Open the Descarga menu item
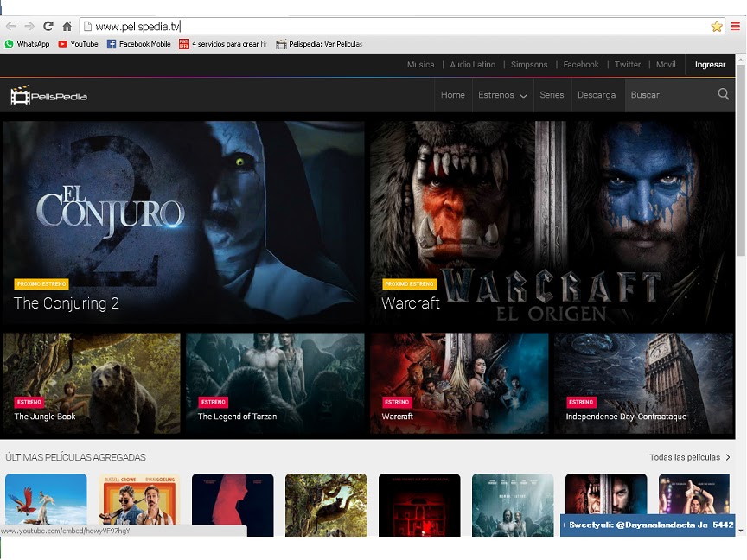 (597, 95)
